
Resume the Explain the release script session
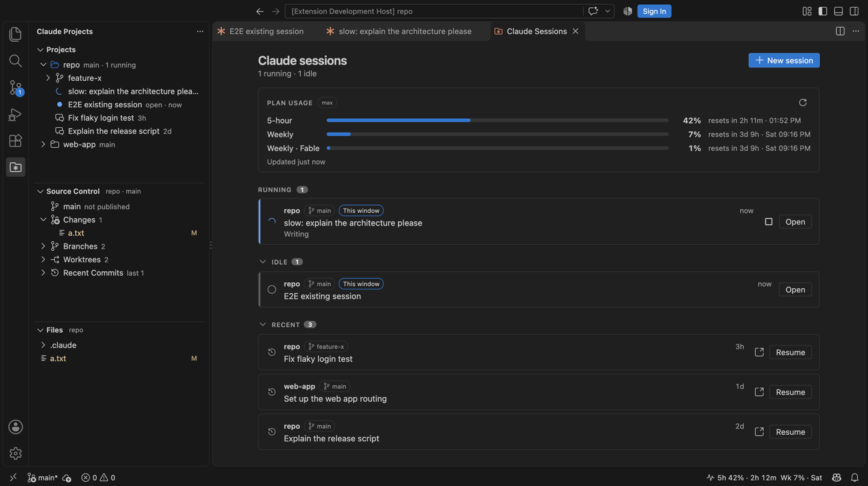[790, 432]
